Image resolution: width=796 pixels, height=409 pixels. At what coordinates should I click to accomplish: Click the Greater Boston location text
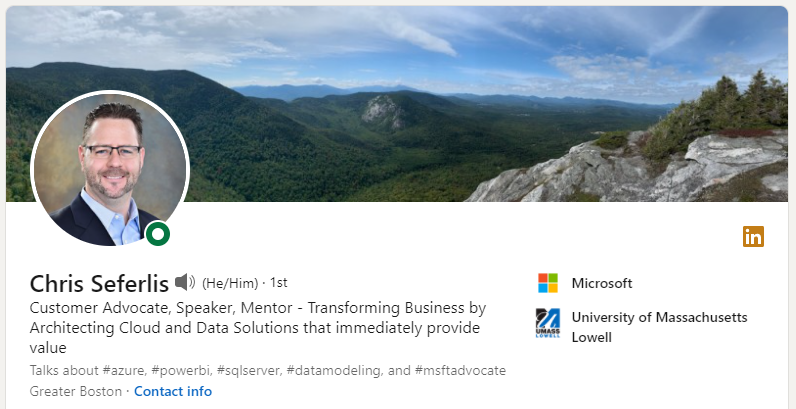(76, 391)
